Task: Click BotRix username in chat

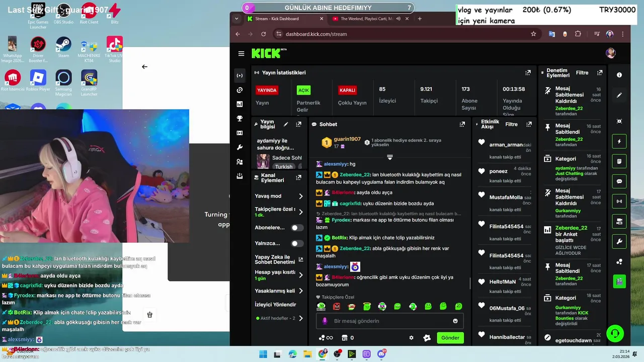Action: [x=340, y=237]
